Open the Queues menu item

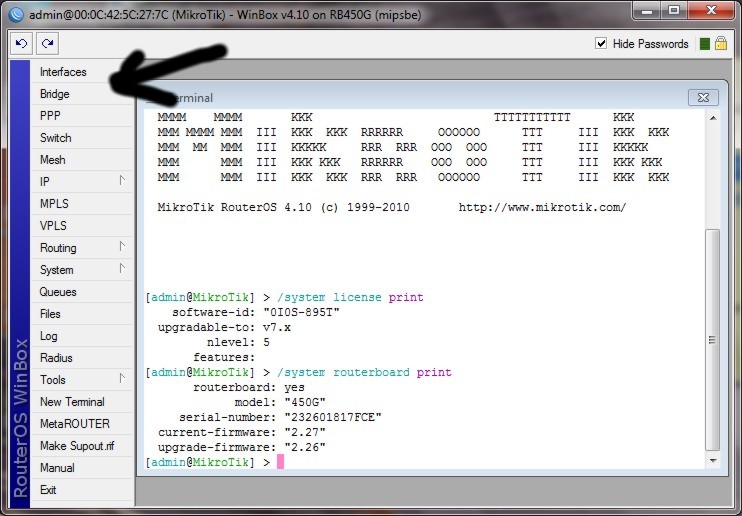(82, 292)
